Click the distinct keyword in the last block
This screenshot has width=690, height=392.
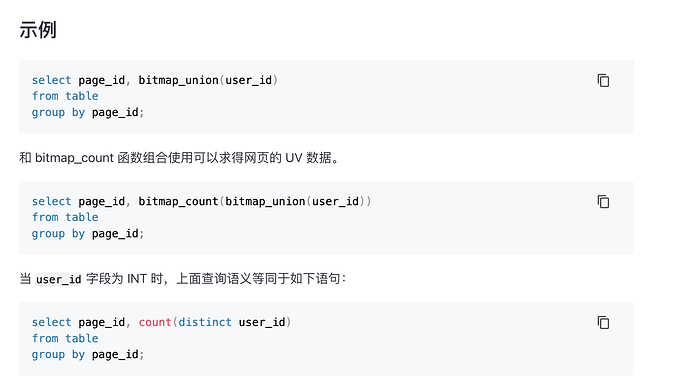point(205,322)
